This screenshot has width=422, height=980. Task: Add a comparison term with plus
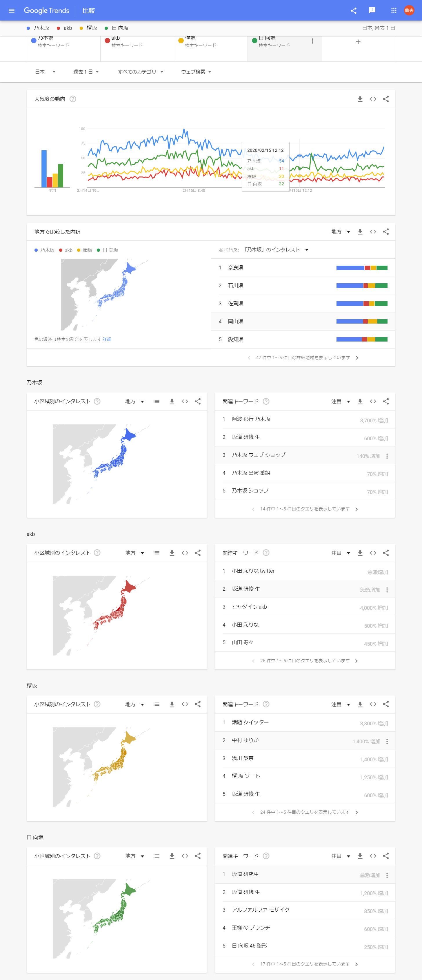[x=358, y=41]
